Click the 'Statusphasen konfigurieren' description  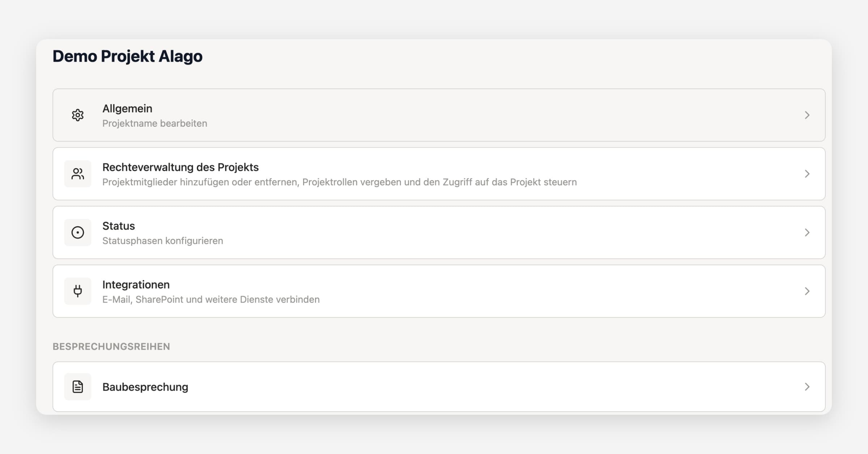click(x=163, y=241)
